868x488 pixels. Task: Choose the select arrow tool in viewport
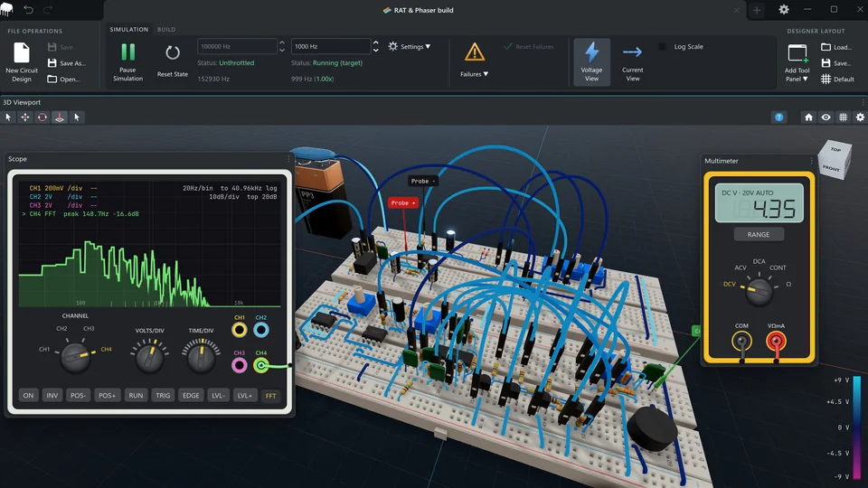coord(8,117)
